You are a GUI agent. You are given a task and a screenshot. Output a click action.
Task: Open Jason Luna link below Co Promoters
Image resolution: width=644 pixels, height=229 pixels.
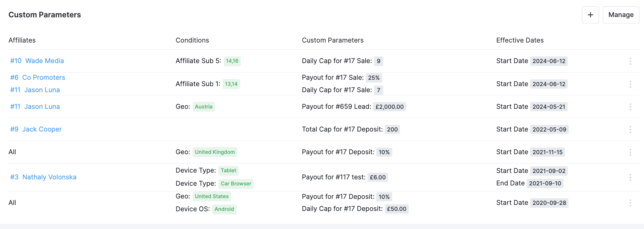(35, 90)
